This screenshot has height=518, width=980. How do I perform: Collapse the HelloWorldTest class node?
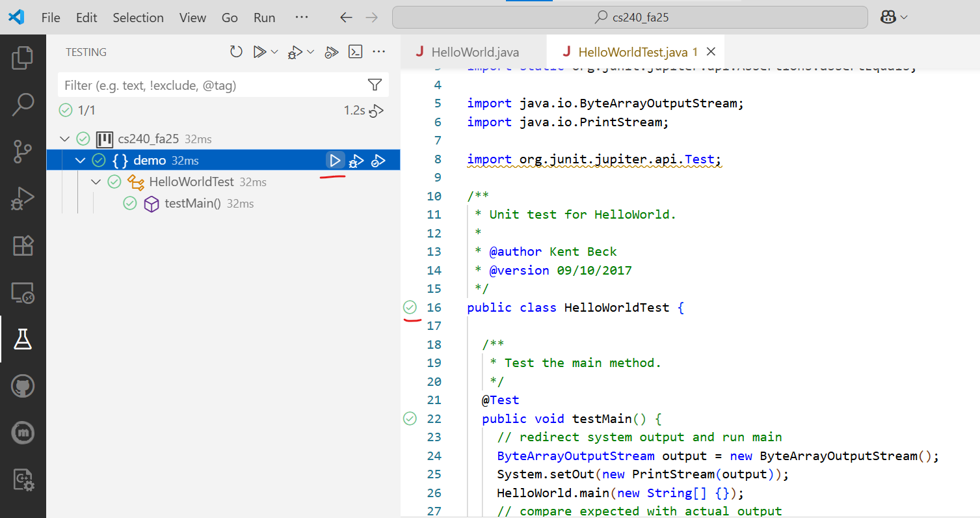(x=96, y=182)
